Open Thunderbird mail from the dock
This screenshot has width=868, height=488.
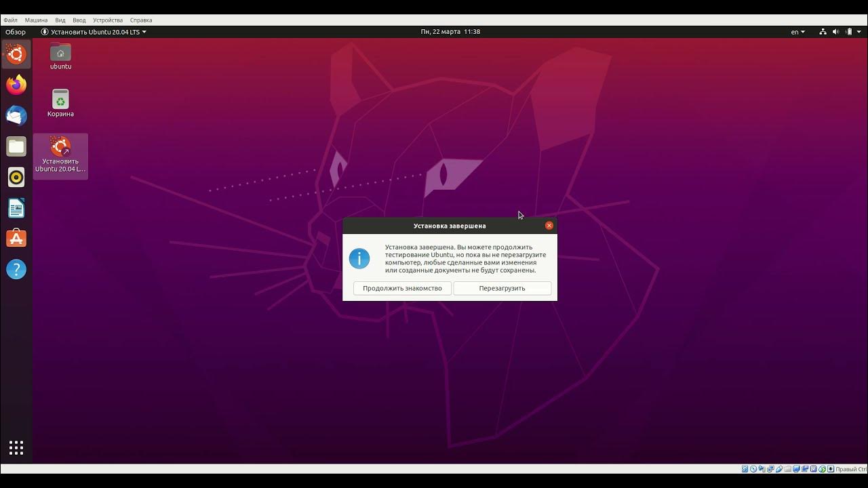pyautogui.click(x=16, y=115)
